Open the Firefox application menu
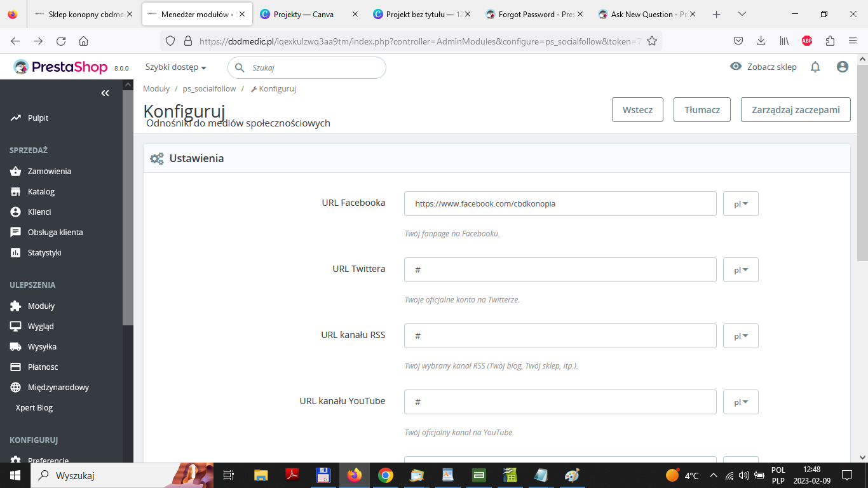The height and width of the screenshot is (488, 868). pyautogui.click(x=853, y=41)
